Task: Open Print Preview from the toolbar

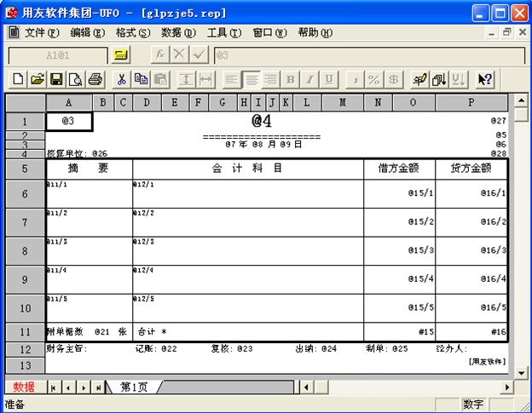Action: click(x=75, y=79)
